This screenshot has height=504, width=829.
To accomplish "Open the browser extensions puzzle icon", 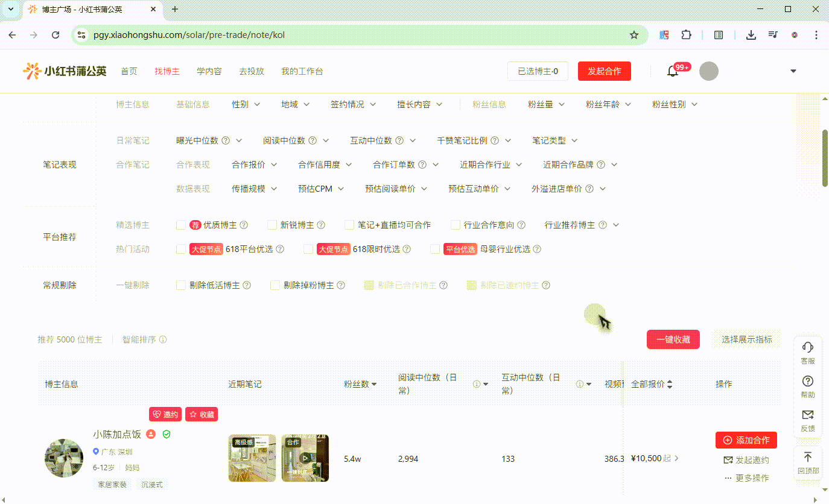I will click(686, 35).
